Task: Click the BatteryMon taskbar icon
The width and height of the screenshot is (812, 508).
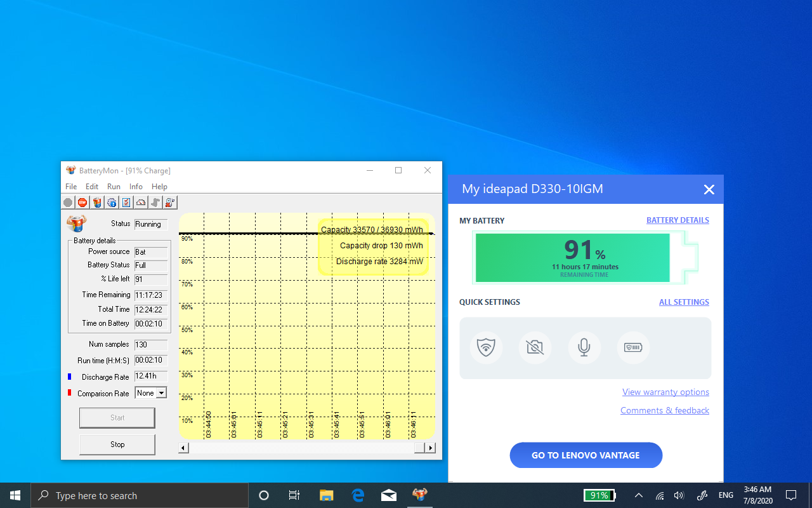Action: pos(420,495)
